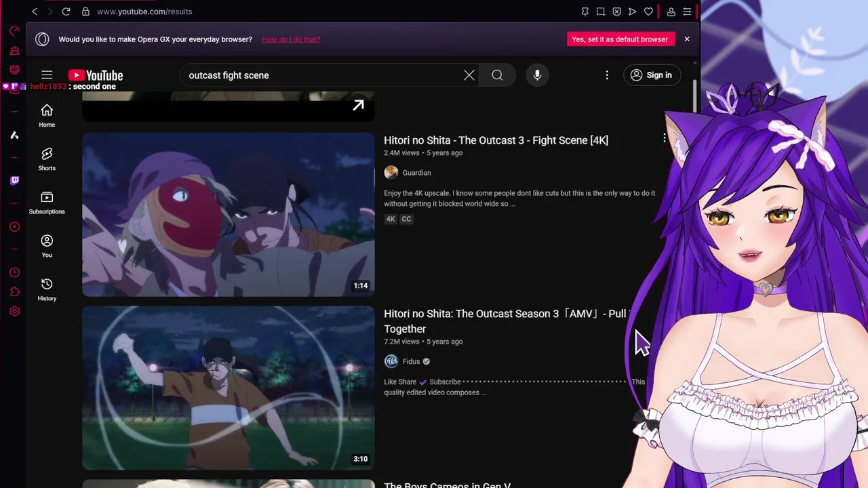Open the You section
The width and height of the screenshot is (868, 488).
47,246
